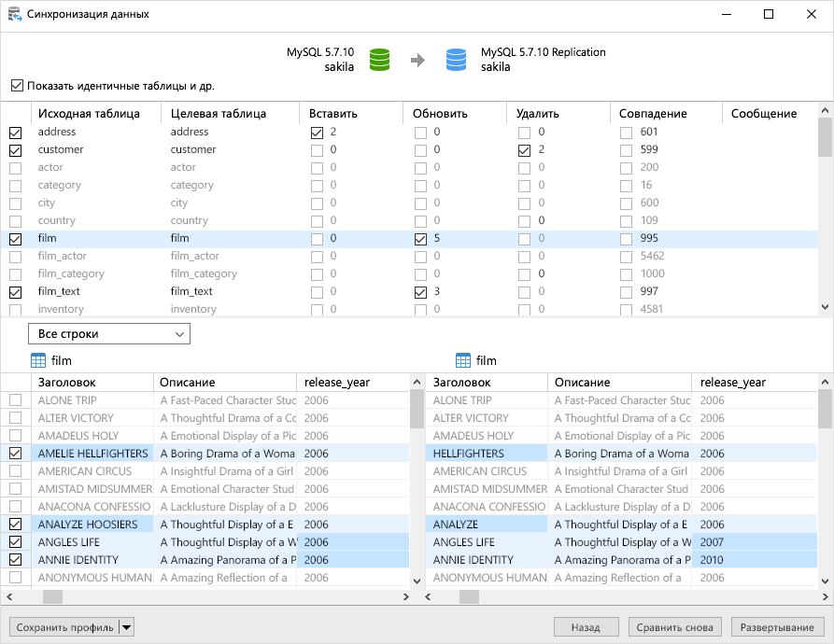Screen dimensions: 834x644
Task: Toggle the Вставить checkbox for the address row
Action: (x=315, y=132)
